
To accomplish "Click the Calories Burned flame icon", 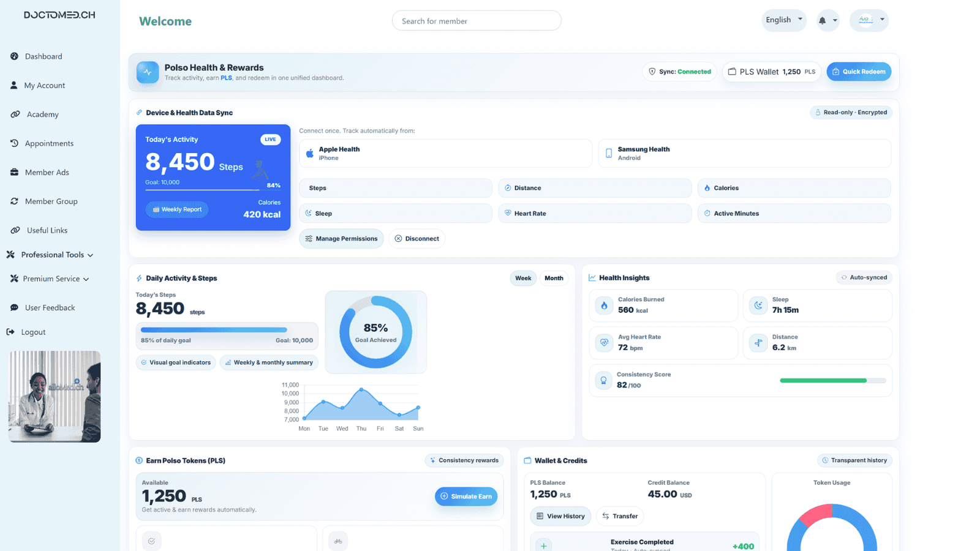I will 604,305.
